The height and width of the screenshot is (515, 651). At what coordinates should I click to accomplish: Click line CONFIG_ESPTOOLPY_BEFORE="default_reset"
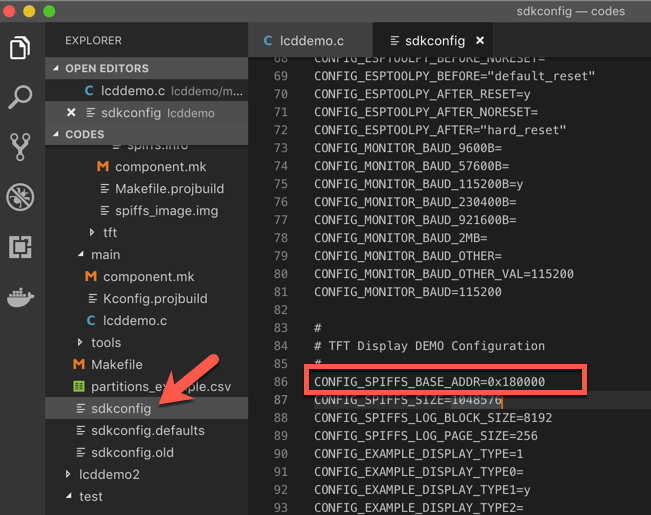[455, 76]
